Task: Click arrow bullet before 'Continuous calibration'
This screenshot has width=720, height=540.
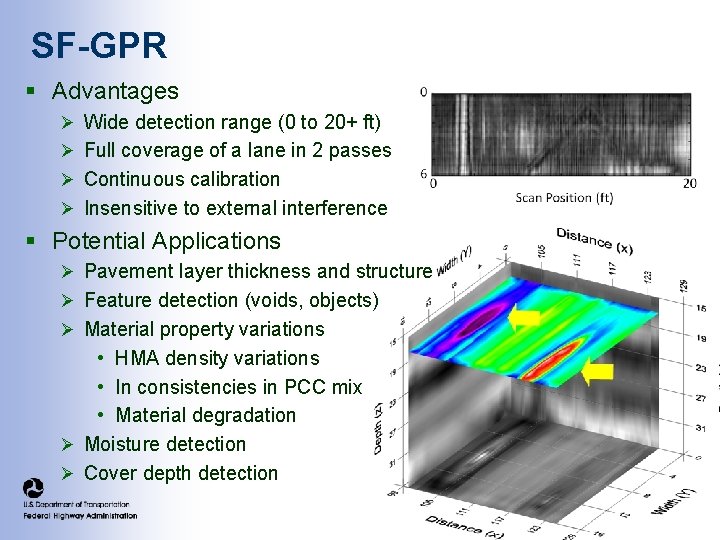Action: tap(68, 180)
